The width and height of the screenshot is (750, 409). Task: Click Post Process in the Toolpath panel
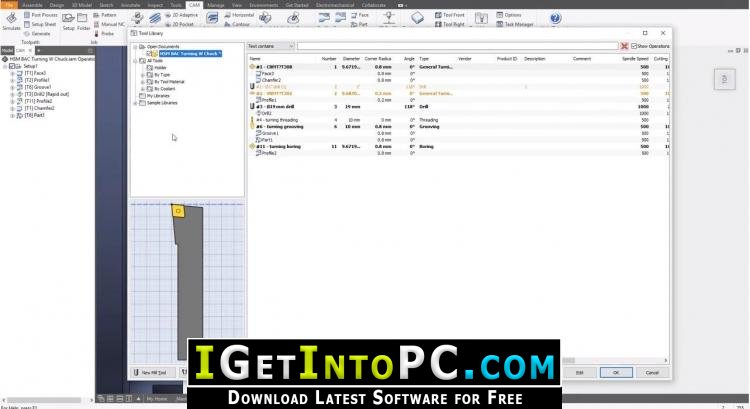pyautogui.click(x=41, y=15)
